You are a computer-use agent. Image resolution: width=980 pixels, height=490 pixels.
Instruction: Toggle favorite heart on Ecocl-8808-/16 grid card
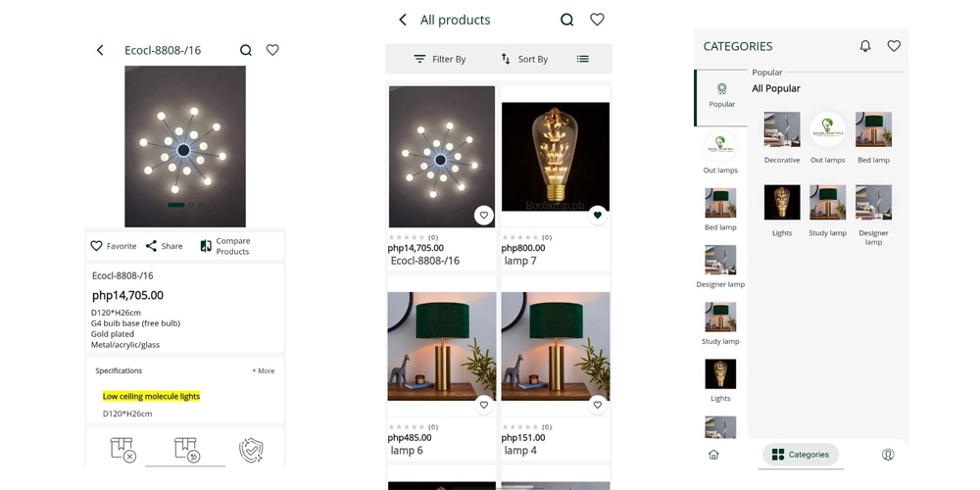point(483,215)
